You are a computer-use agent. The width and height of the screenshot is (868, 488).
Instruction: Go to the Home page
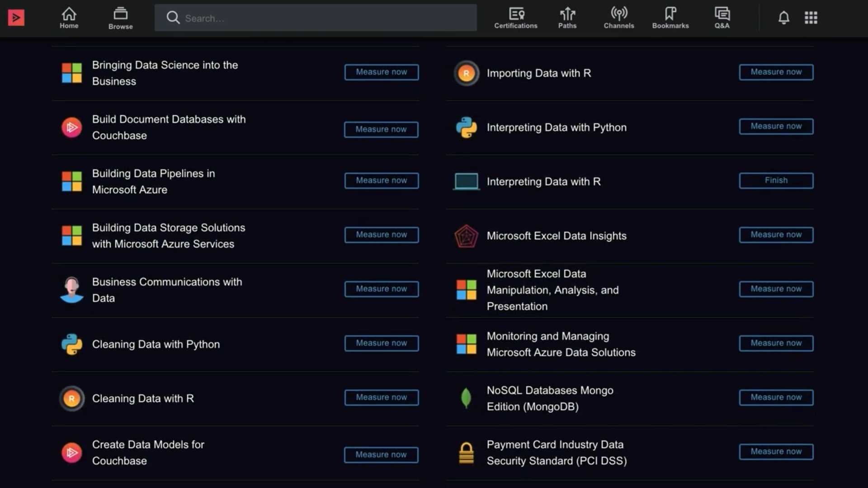69,18
